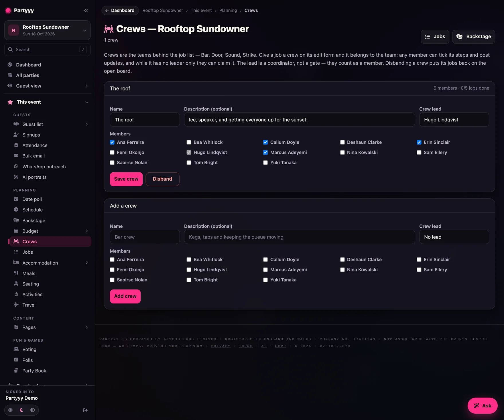
Task: Open Seating in the sidebar
Action: tap(50, 284)
